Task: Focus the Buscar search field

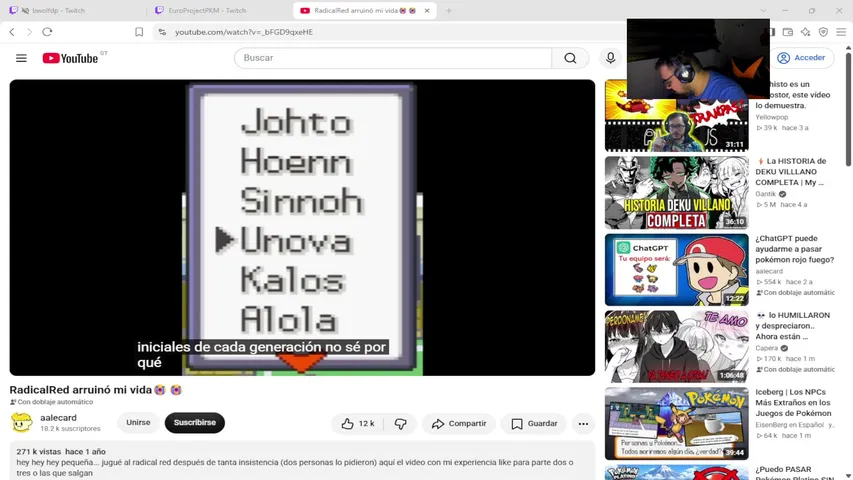Action: click(x=393, y=58)
